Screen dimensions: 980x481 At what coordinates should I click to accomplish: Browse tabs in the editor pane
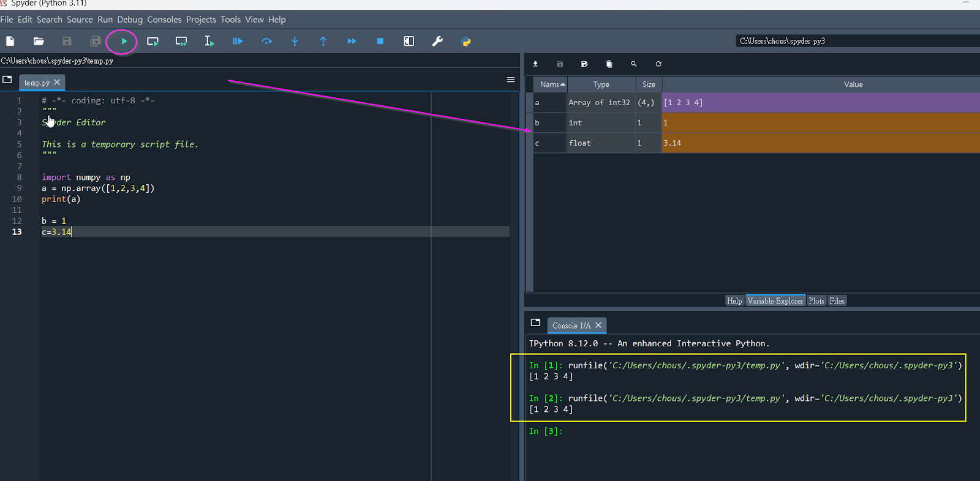tap(7, 80)
